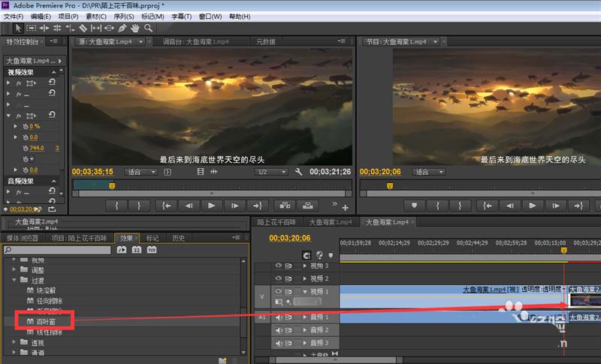Open the 1/2 playback resolution dropdown
This screenshot has width=601, height=364.
point(271,172)
